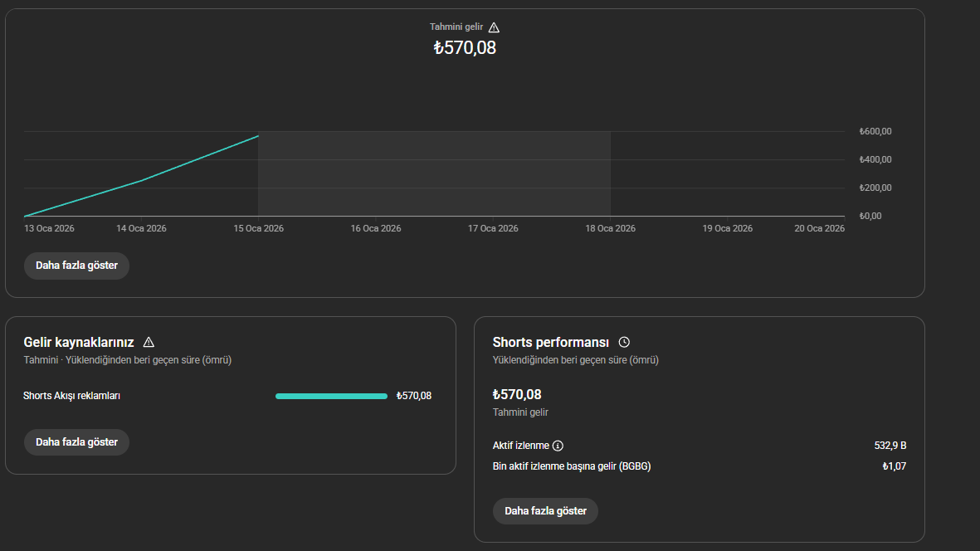The image size is (980, 551).
Task: Open info icon next to Aktif izlenme
Action: click(x=558, y=446)
